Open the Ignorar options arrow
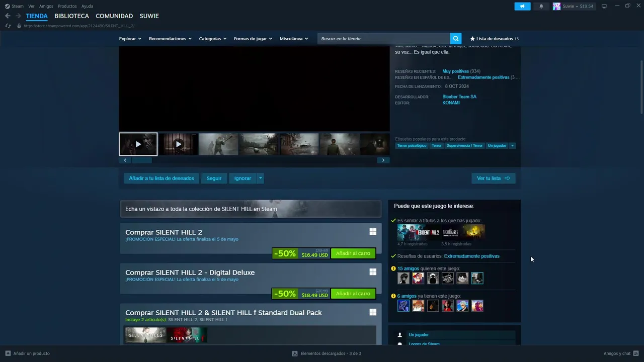This screenshot has height=362, width=644. pos(260,178)
